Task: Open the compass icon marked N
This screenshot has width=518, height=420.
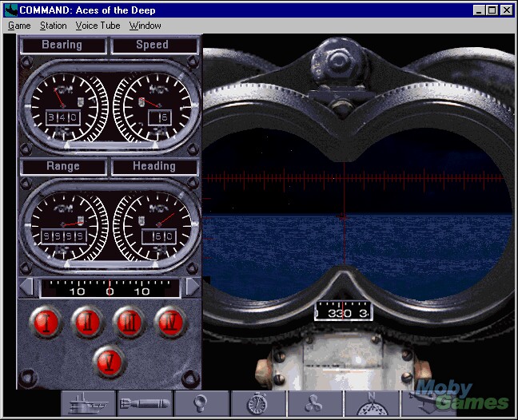Action: tap(372, 403)
